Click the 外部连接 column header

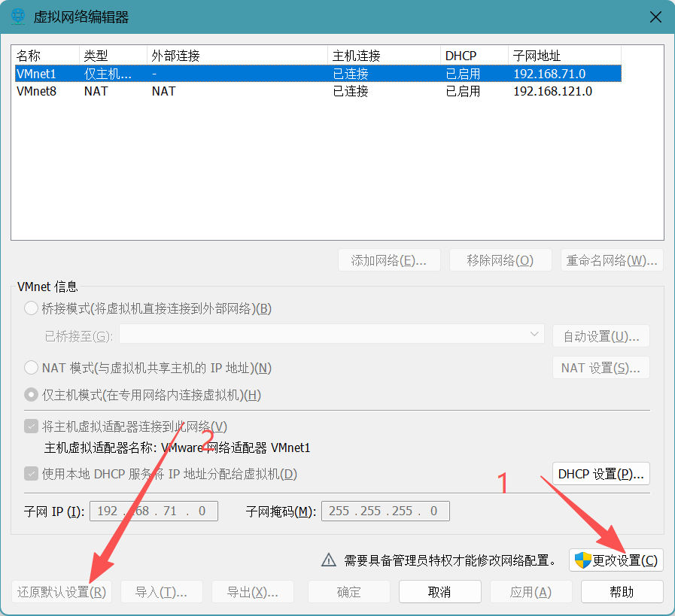237,56
